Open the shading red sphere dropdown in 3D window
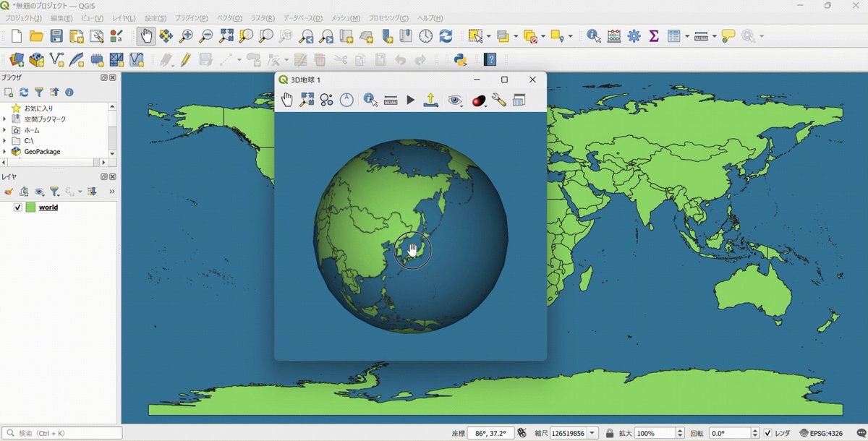Image resolution: width=868 pixels, height=441 pixels. (x=478, y=100)
